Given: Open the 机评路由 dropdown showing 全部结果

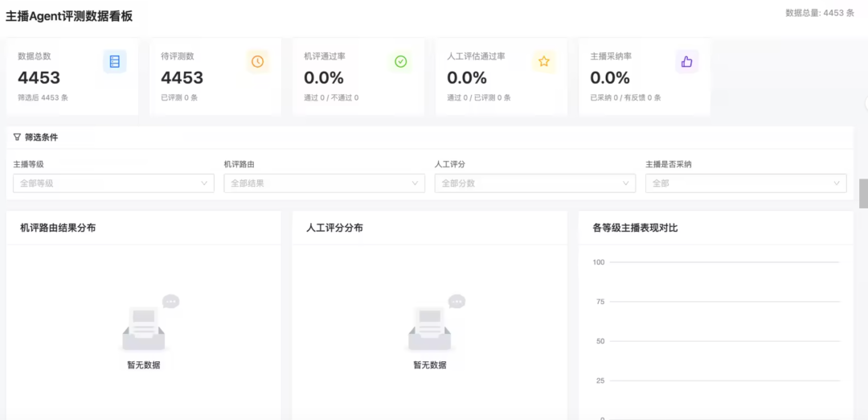Looking at the screenshot, I should pos(325,183).
